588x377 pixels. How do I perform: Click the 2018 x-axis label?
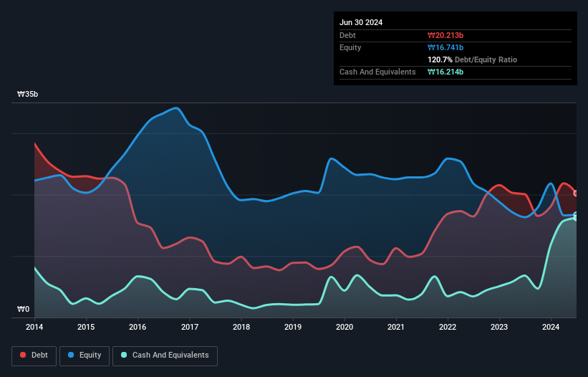pyautogui.click(x=241, y=327)
